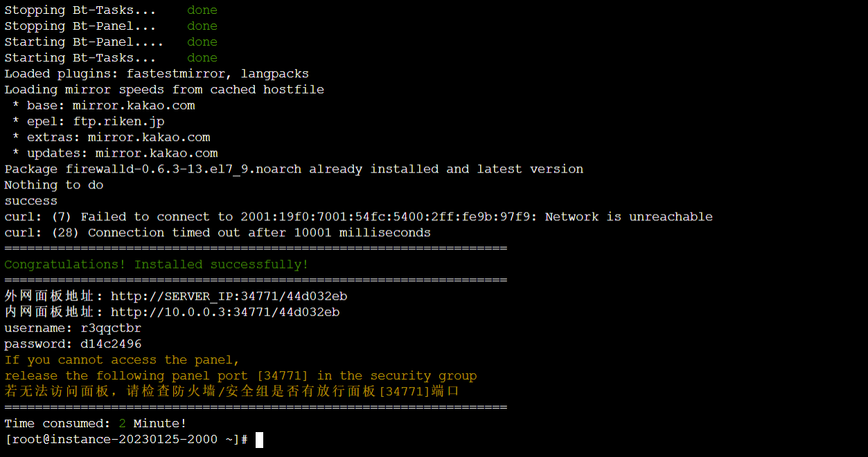Click the 'Stopping Bt-Panel...' line
Viewport: 868px width, 457px height.
coord(111,26)
